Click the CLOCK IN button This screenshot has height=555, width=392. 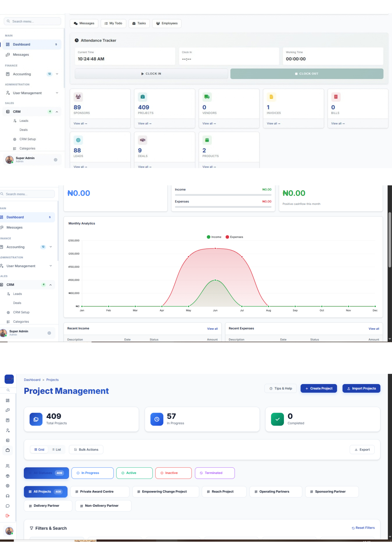[x=151, y=74]
